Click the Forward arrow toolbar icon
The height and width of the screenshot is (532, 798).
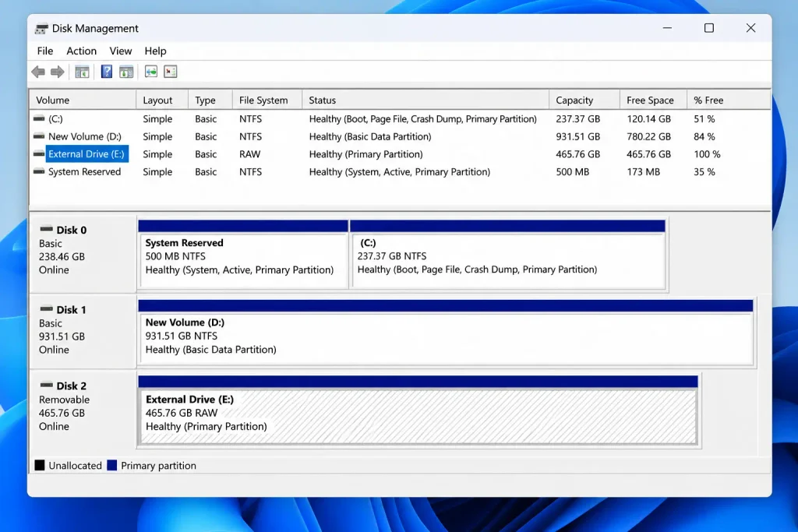pos(57,72)
